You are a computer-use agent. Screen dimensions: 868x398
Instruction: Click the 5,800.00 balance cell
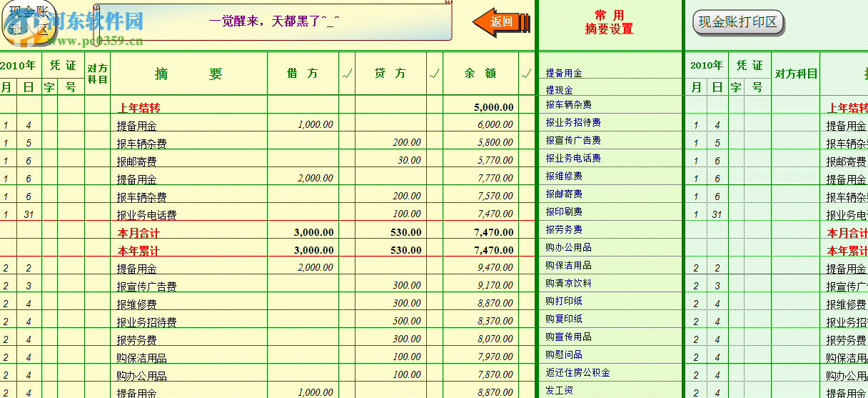pos(495,143)
